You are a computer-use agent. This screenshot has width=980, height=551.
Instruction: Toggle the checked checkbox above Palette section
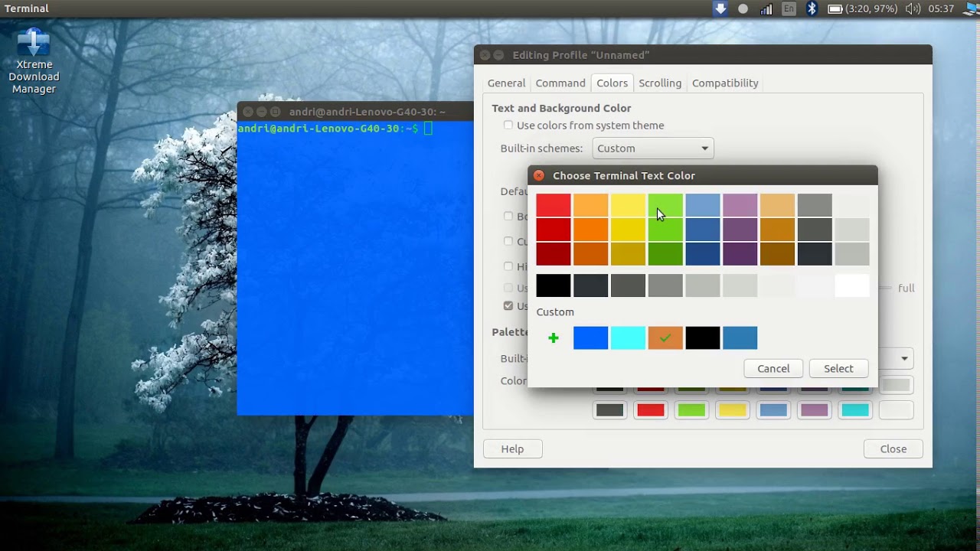[508, 305]
